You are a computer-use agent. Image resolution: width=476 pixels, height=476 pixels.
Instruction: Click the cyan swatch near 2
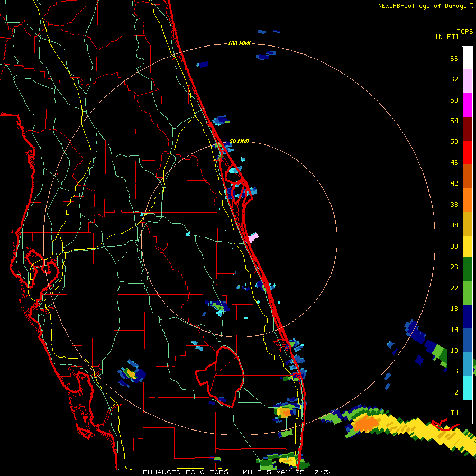coord(467,388)
